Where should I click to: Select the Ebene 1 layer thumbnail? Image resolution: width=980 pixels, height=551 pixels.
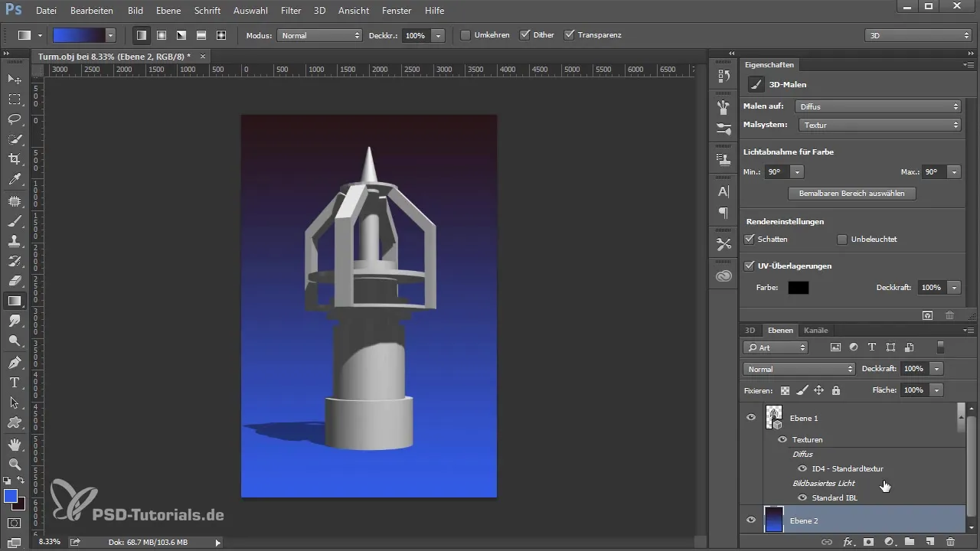pos(774,418)
